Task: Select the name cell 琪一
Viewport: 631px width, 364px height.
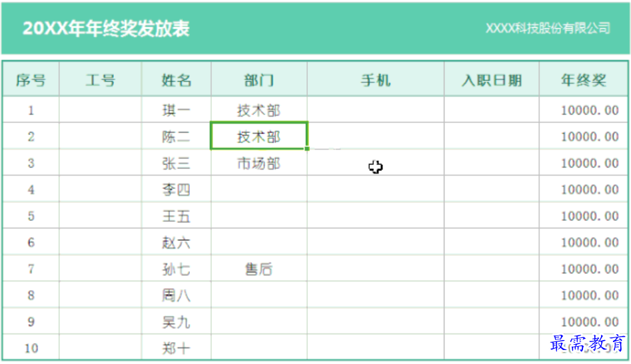Action: tap(177, 109)
